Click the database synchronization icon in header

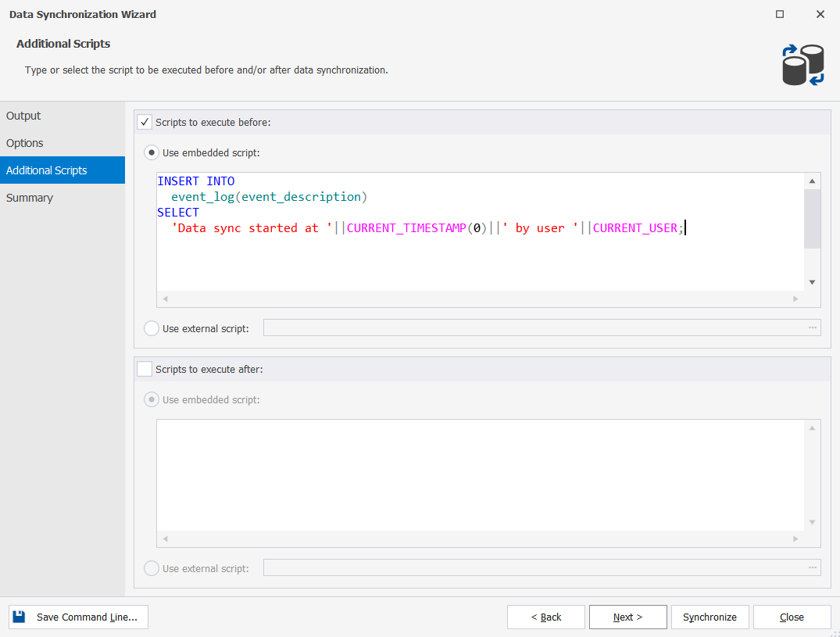(802, 65)
